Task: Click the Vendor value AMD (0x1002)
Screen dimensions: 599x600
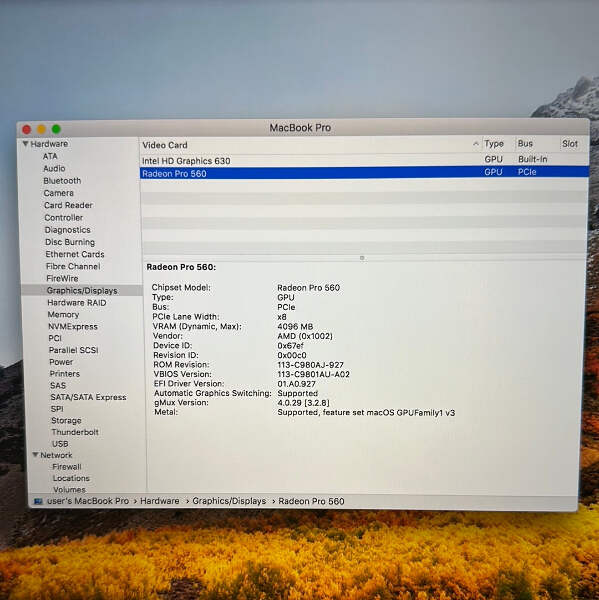Action: click(305, 336)
